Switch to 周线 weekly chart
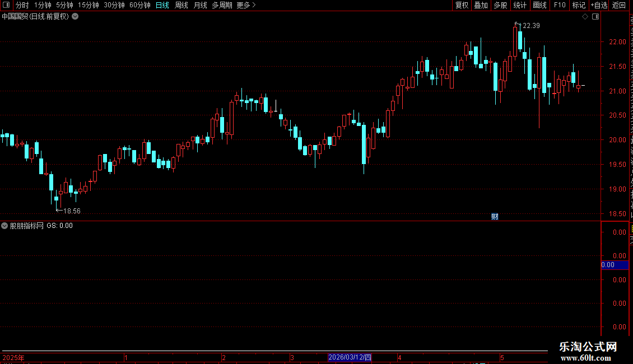The height and width of the screenshot is (364, 633). 181,5
